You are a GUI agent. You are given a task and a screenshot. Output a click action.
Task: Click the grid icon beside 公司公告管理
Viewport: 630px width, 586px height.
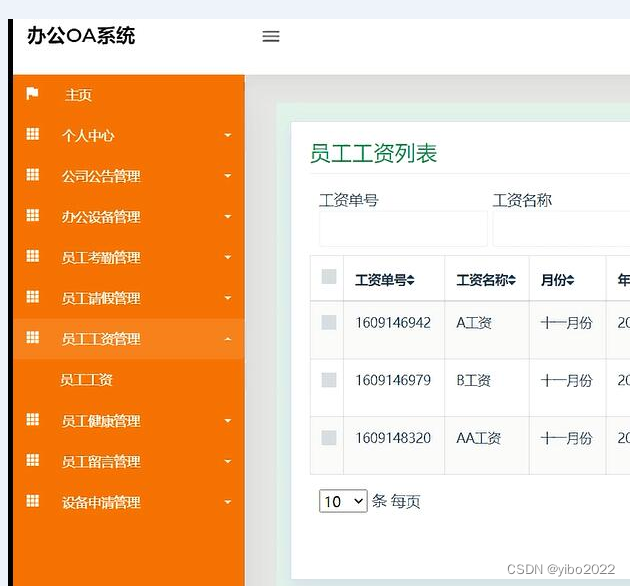[33, 175]
